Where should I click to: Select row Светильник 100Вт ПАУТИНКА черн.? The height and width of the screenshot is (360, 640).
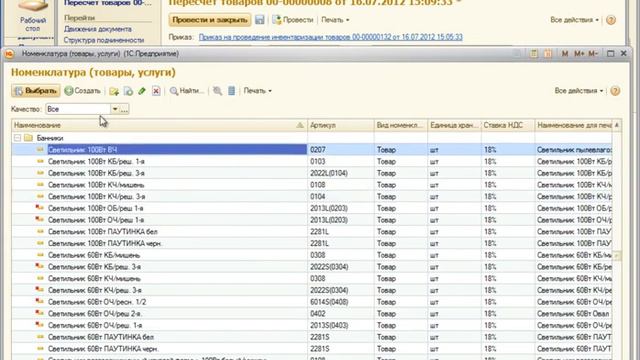pos(312,243)
